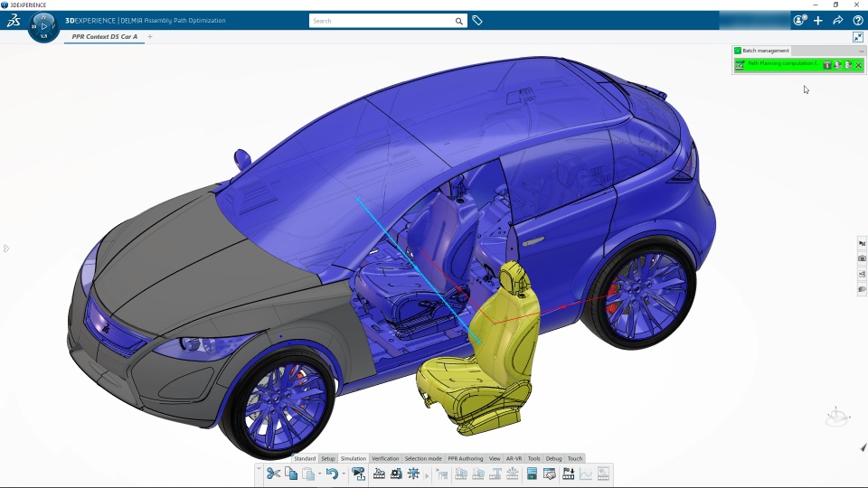Click the 3DS logo in header
This screenshot has width=868, height=488.
point(14,21)
